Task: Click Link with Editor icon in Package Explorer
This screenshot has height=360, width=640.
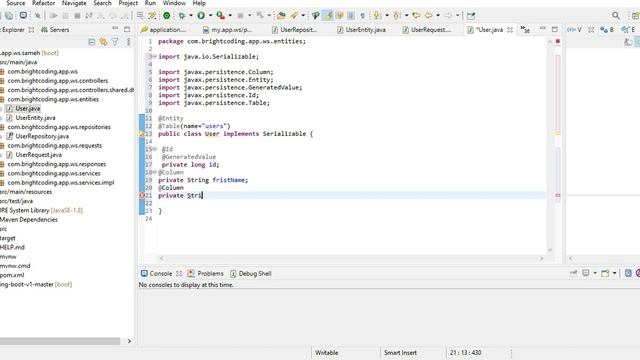Action: point(103,42)
